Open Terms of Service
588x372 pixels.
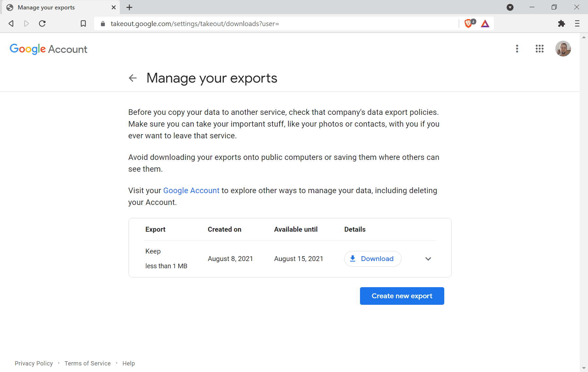click(88, 363)
